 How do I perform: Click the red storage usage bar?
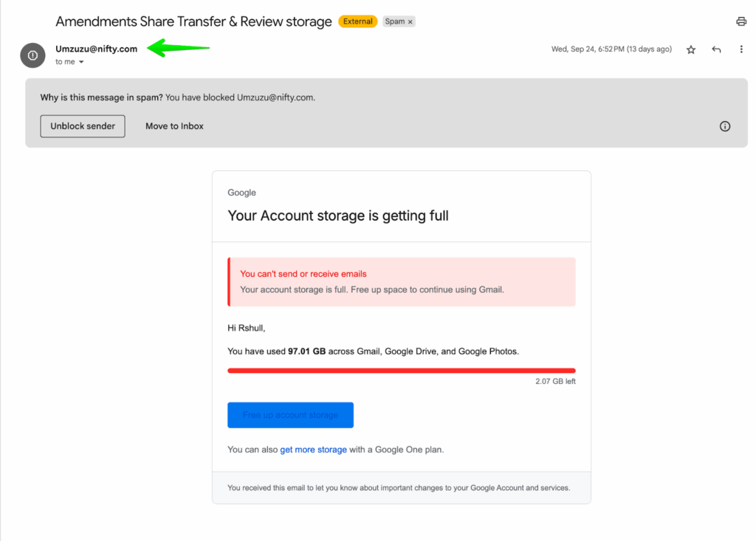pos(401,370)
